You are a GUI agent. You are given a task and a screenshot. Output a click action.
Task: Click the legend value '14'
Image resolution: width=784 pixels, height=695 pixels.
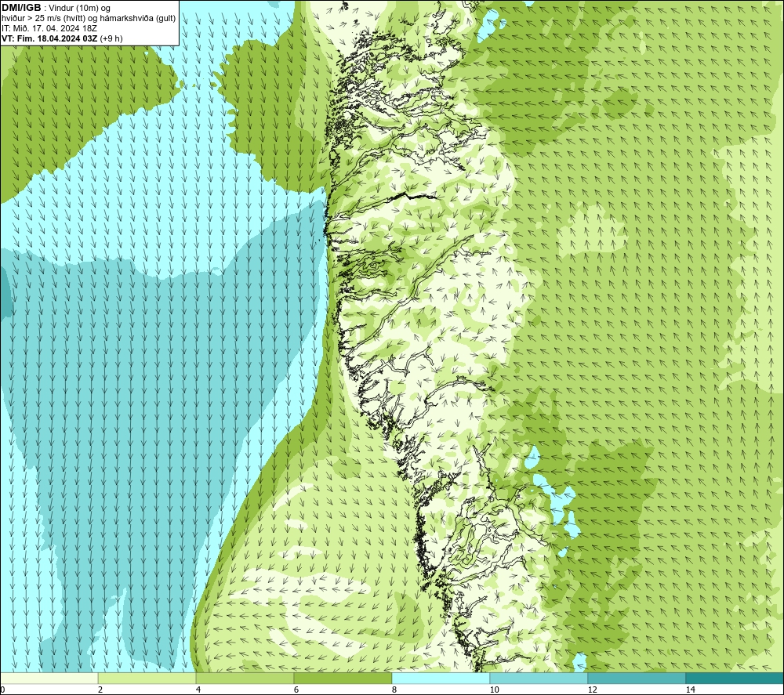coord(690,690)
